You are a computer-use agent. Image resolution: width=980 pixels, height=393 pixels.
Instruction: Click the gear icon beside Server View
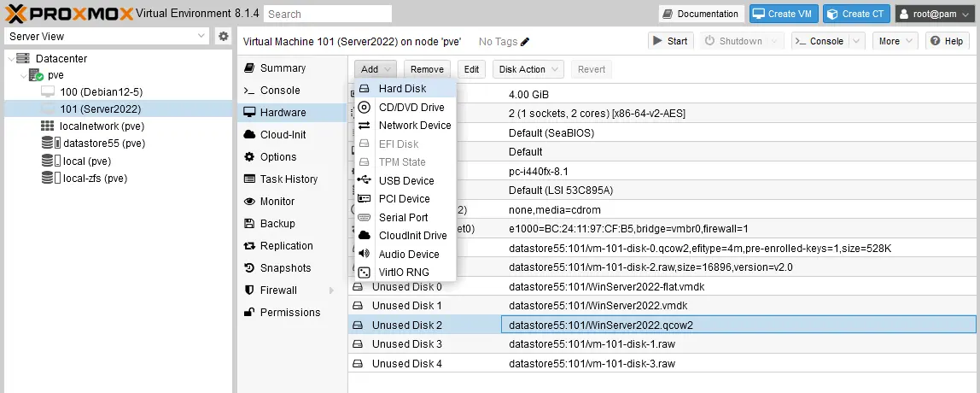coord(223,36)
